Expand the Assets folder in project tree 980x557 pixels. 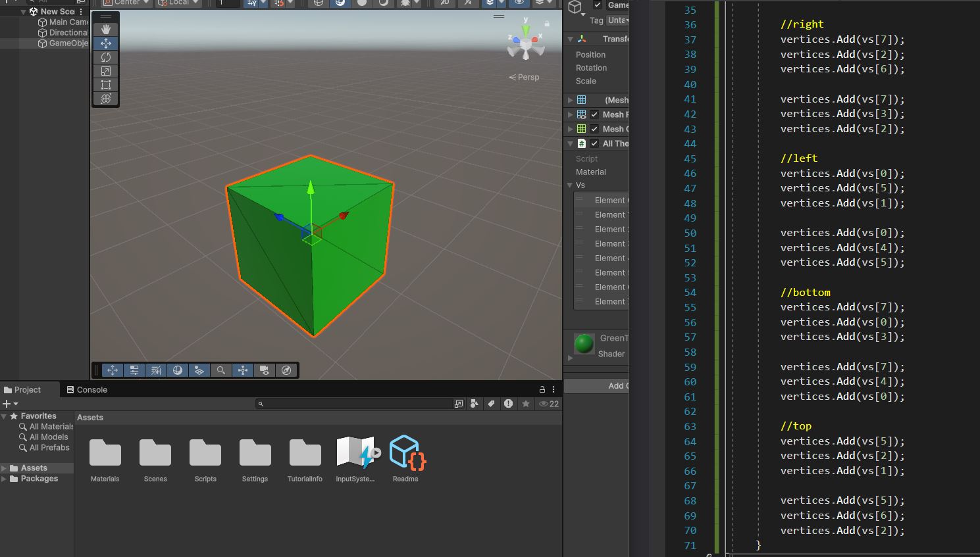(x=4, y=468)
